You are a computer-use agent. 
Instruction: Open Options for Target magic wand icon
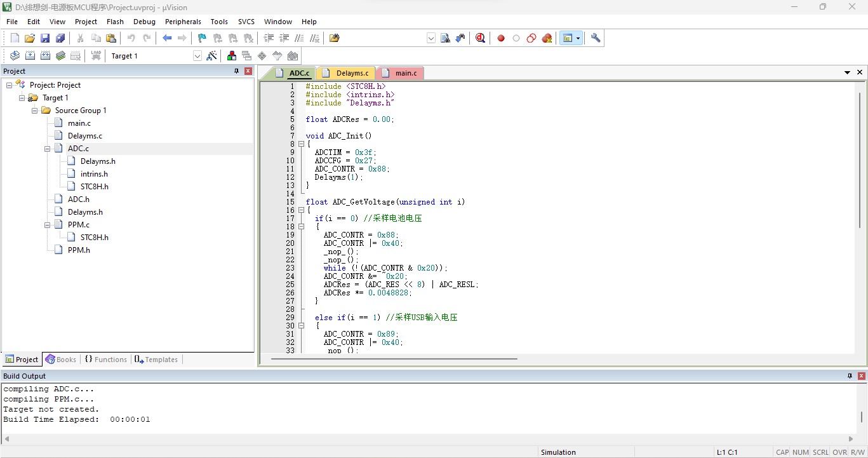tap(211, 56)
